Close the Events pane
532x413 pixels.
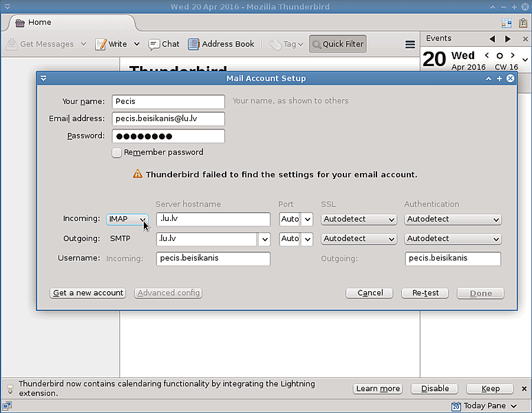point(525,39)
